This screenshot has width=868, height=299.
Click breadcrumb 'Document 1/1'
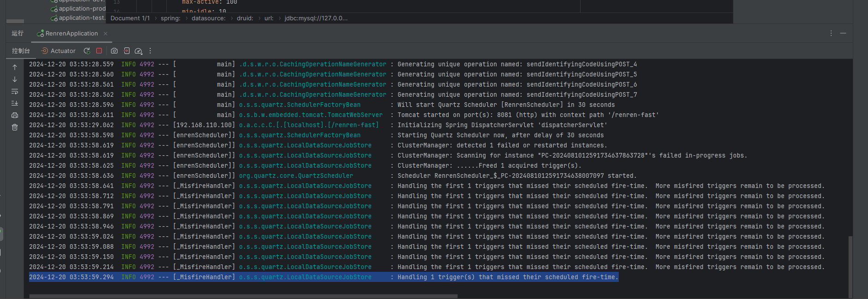tap(130, 18)
